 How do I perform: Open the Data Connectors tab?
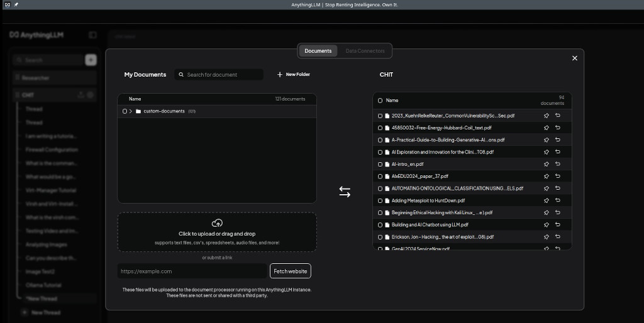365,51
